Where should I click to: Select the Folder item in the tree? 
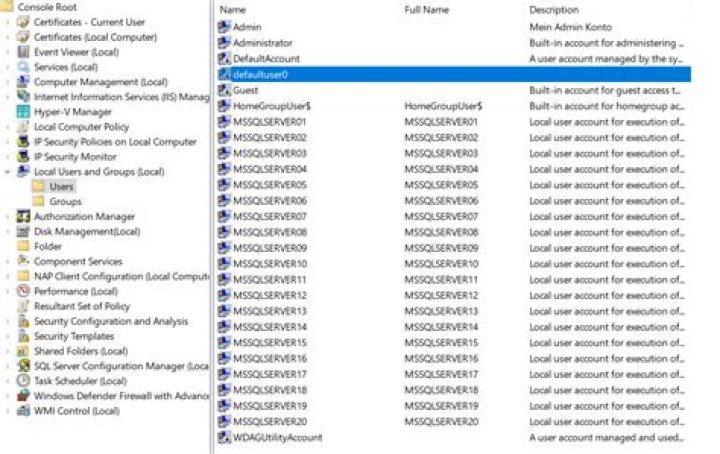(47, 247)
